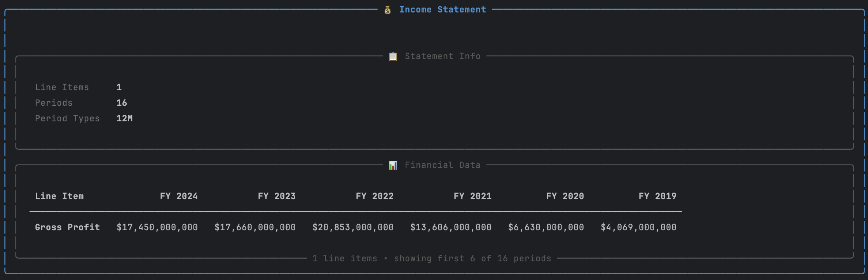Screen dimensions: 868x280
Task: Click the Period Types value 12M
Action: point(124,119)
